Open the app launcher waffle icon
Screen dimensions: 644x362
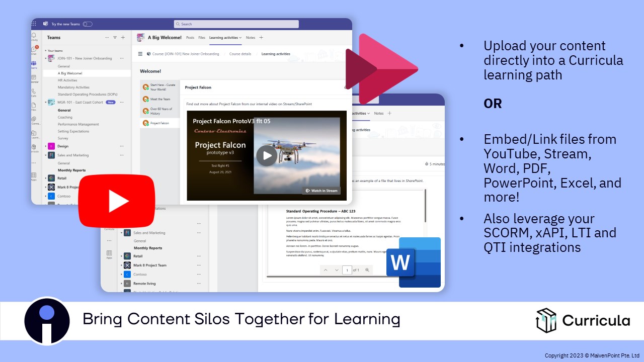coord(34,24)
